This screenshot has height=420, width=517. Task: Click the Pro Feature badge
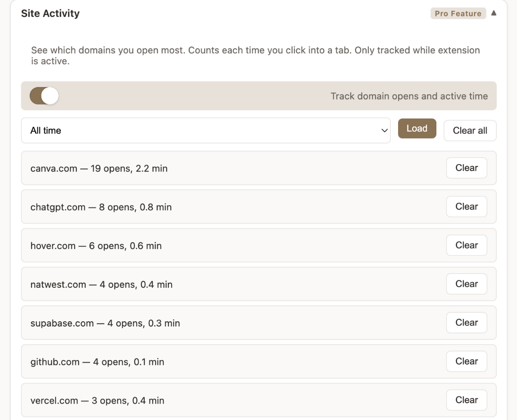[458, 13]
